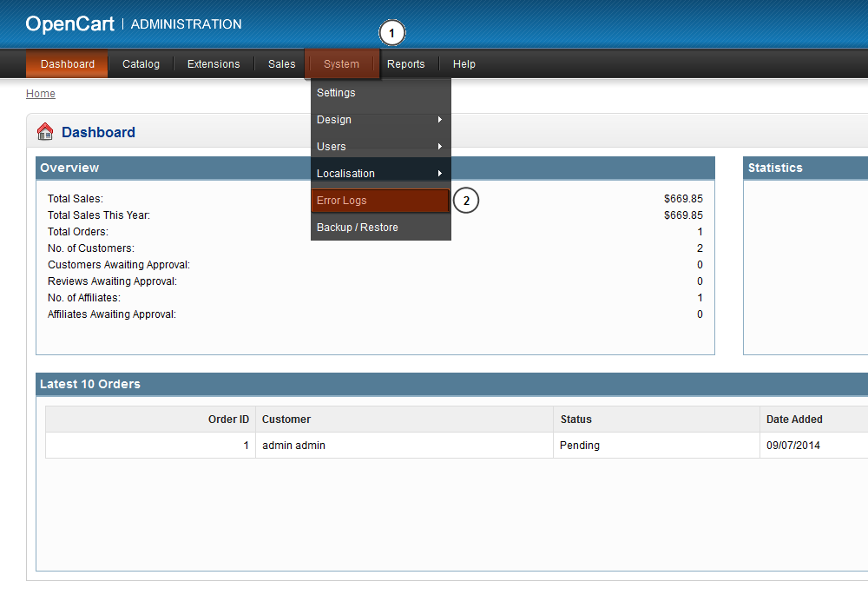
Task: Click the Order ID column header
Action: (x=150, y=420)
